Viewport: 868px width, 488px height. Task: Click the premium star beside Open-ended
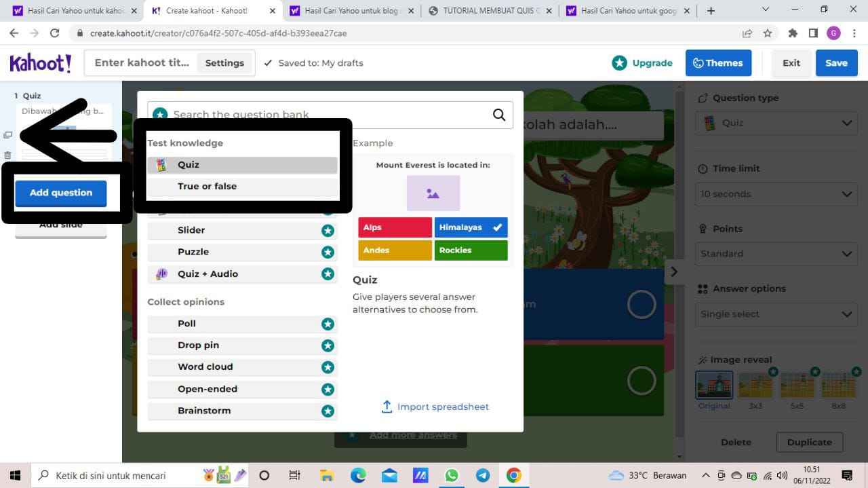point(328,389)
